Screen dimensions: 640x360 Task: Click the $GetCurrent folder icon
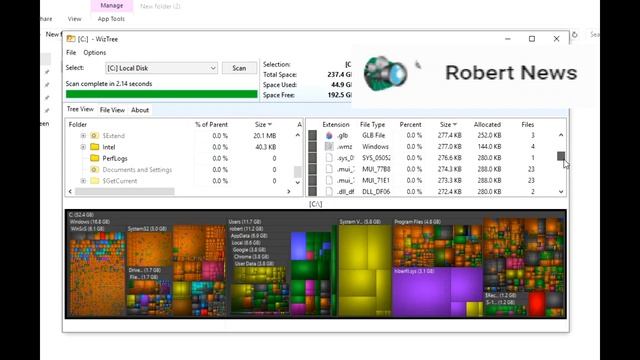95,181
